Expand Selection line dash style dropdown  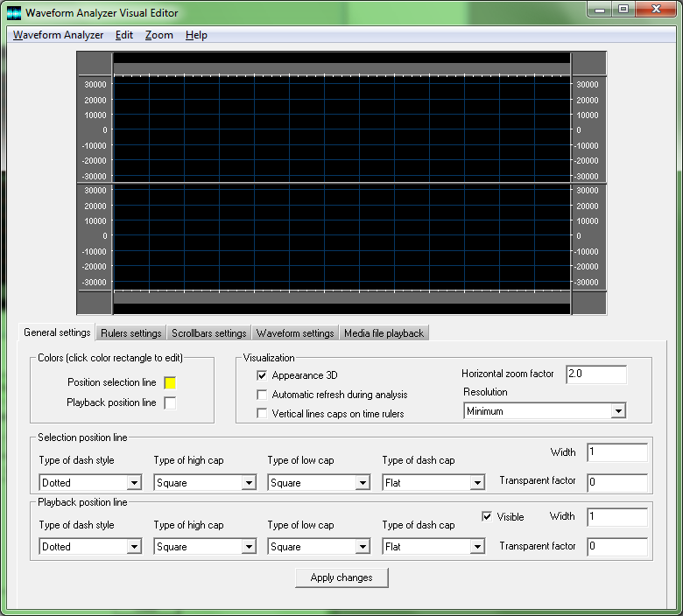pyautogui.click(x=134, y=483)
